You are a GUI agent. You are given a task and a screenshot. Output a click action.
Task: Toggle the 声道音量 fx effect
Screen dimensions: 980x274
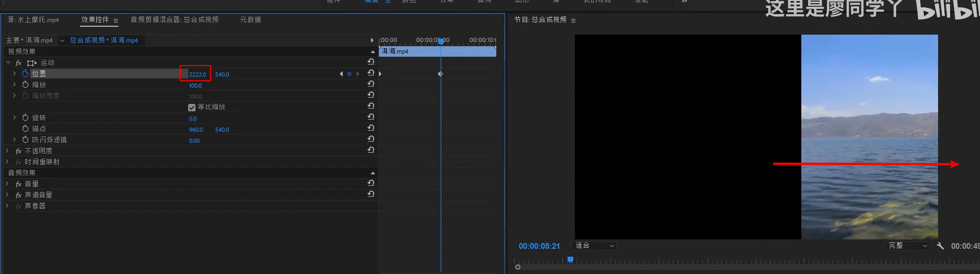pos(18,195)
